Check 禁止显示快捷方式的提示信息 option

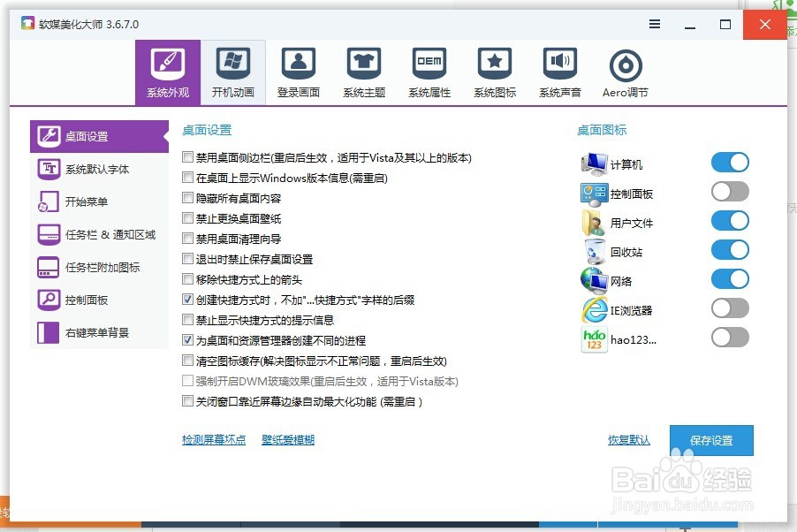point(187,320)
